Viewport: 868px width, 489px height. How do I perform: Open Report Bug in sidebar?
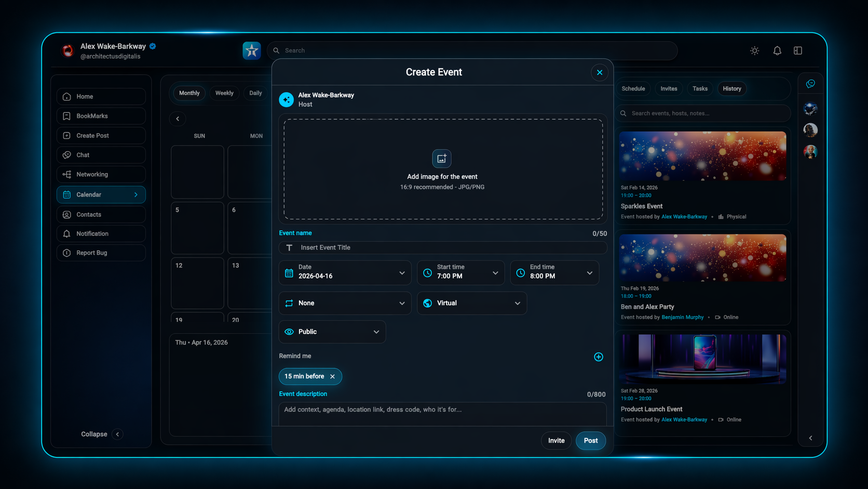[x=101, y=253]
